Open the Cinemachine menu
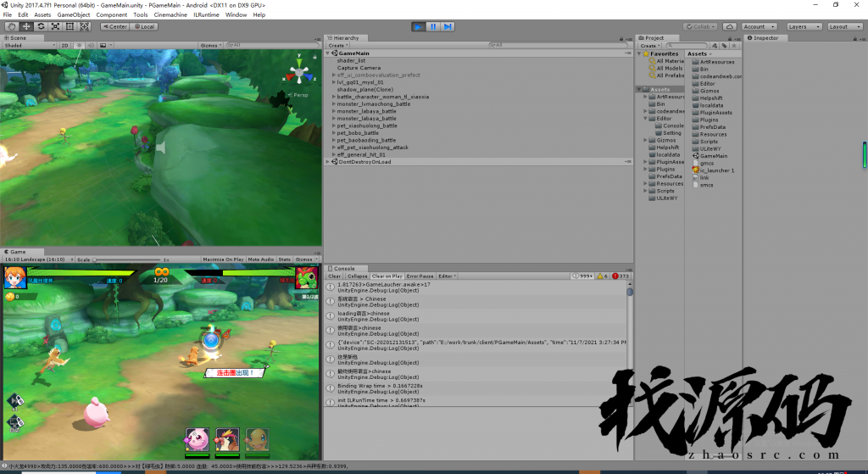Viewport: 868px width, 474px height. (x=170, y=15)
